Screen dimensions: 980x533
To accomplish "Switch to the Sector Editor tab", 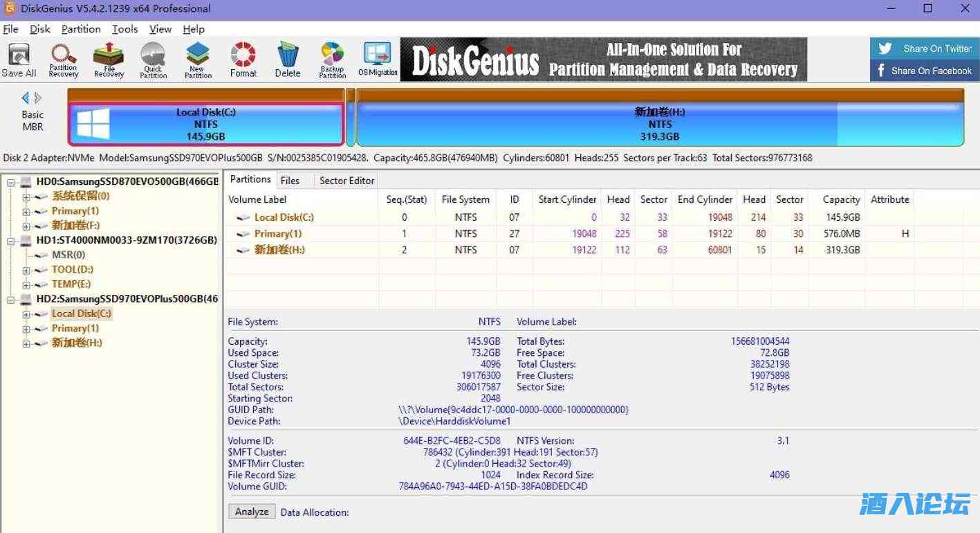I will point(346,181).
